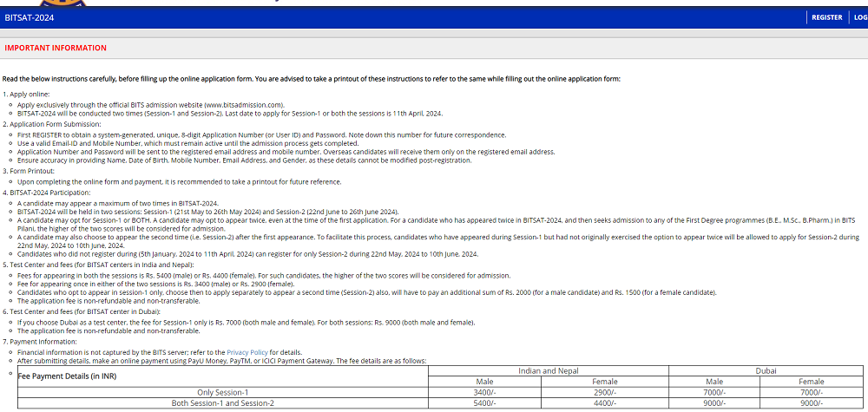
Task: Click the '1. Apply online:' section heading
Action: click(x=27, y=94)
